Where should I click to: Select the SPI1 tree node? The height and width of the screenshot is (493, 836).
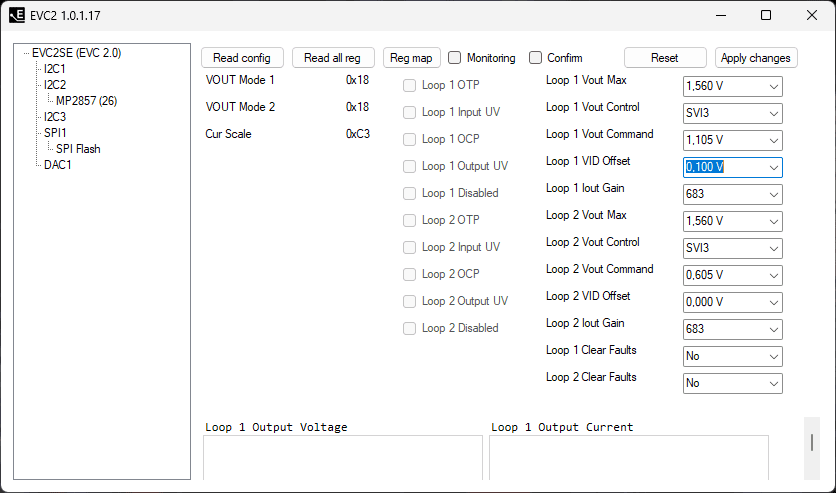(x=55, y=133)
